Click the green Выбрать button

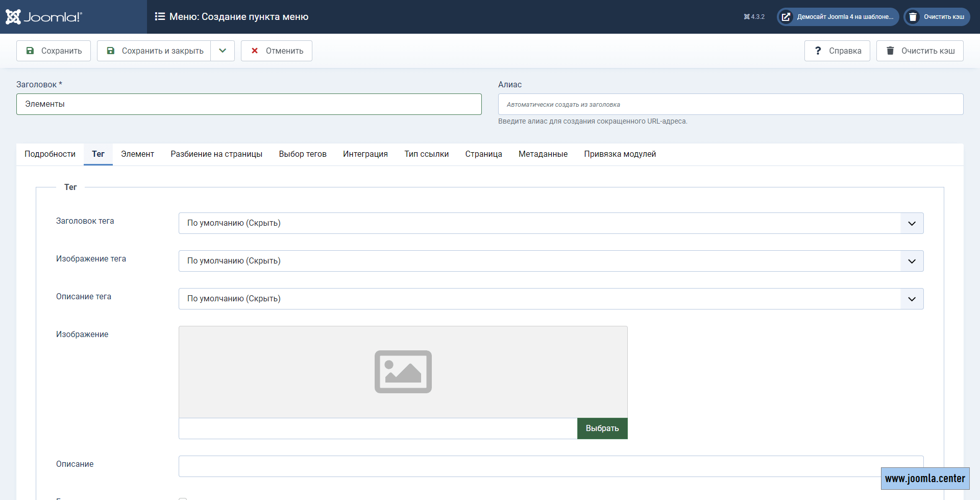602,428
